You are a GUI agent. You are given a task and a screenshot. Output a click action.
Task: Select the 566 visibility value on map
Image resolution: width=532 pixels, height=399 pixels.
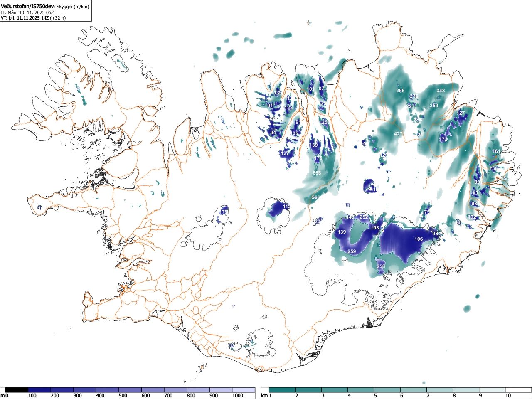316,197
